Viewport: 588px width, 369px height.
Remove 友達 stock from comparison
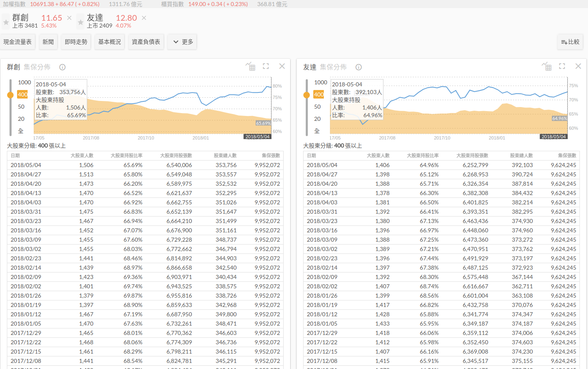coord(144,18)
